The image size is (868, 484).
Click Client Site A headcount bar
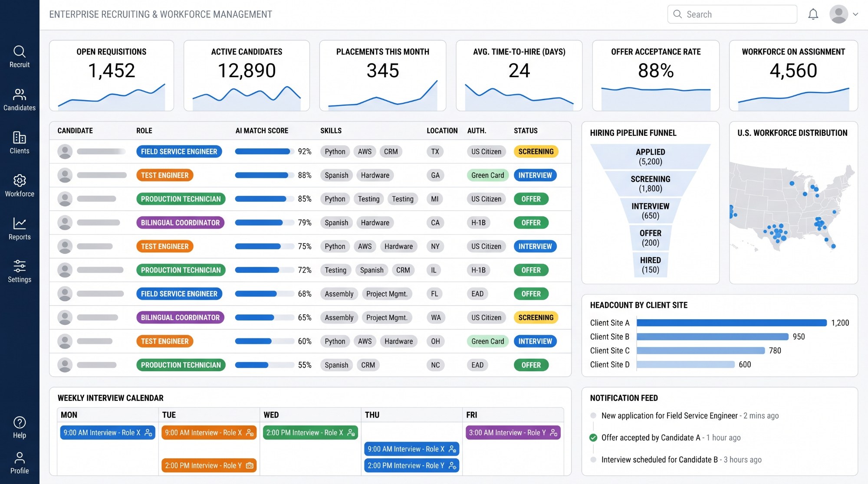coord(731,323)
